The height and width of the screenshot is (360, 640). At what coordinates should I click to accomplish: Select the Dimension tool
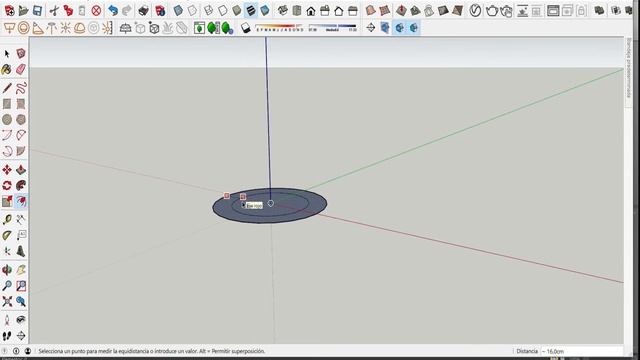click(21, 220)
